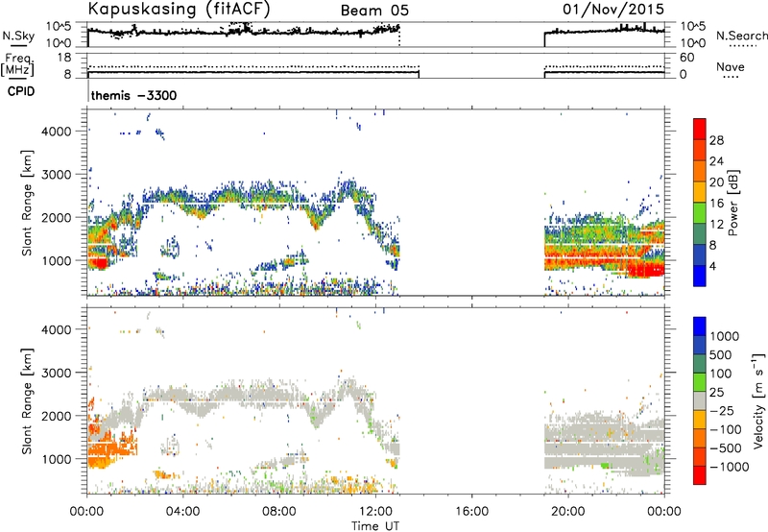Click the "60" Nave axis value
Viewport: 768px width, 532px height.
[686, 58]
